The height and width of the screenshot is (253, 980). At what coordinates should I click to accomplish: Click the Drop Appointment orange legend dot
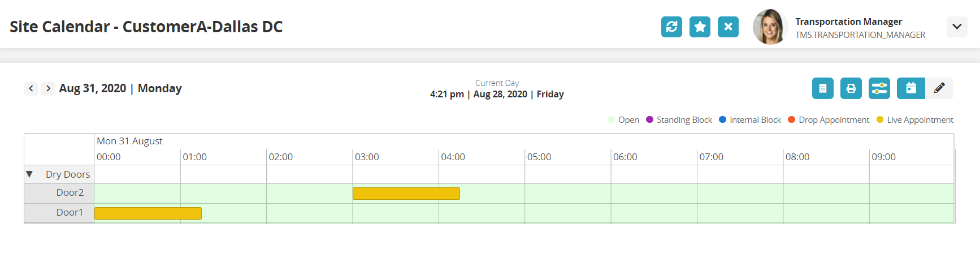pyautogui.click(x=791, y=119)
